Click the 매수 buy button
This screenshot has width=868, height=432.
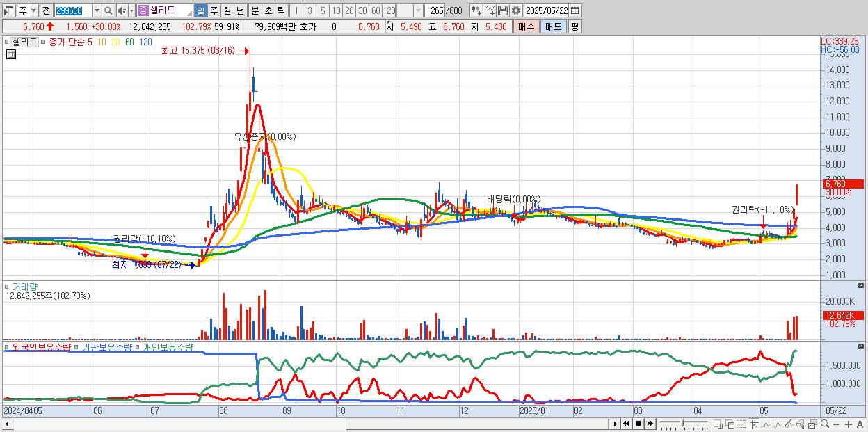coord(526,26)
